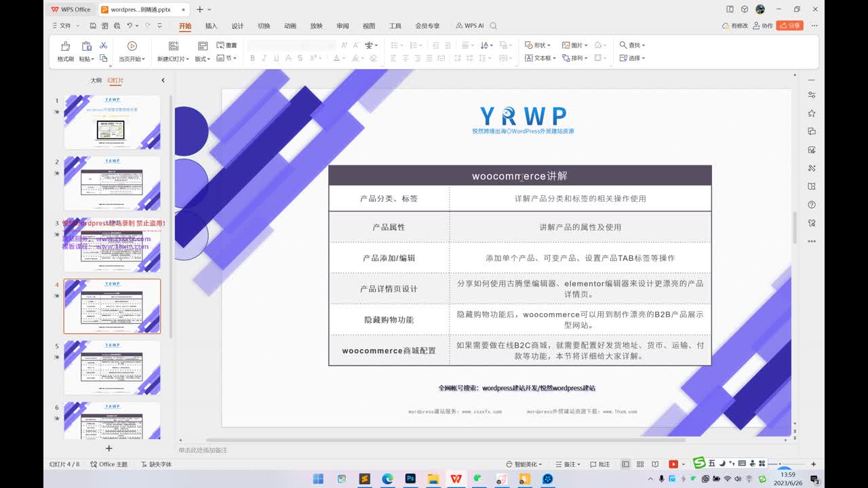This screenshot has height=488, width=868.
Task: Switch to the Review (审阅) tab
Action: [342, 26]
